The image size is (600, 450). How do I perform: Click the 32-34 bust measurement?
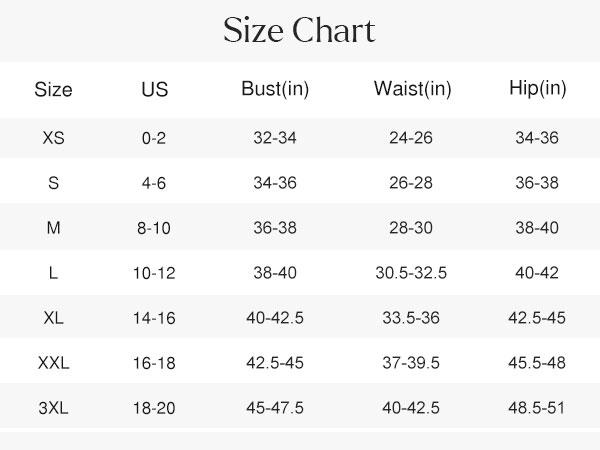275,138
